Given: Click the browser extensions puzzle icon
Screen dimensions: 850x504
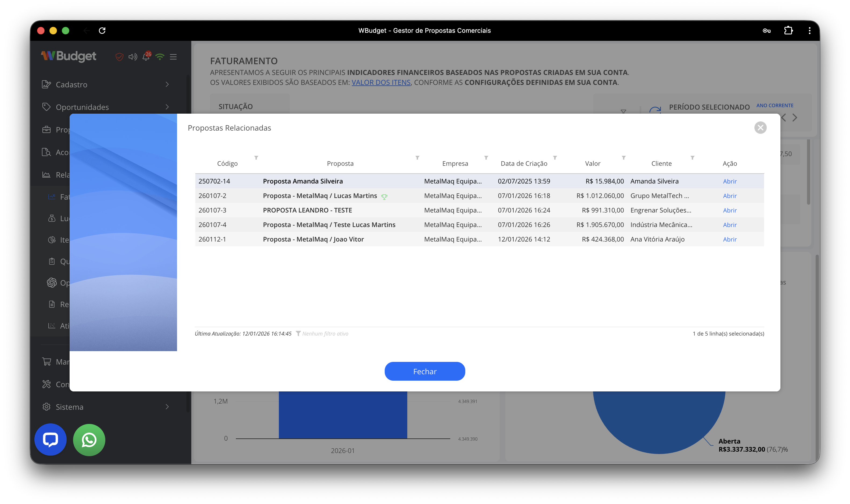Looking at the screenshot, I should [788, 31].
